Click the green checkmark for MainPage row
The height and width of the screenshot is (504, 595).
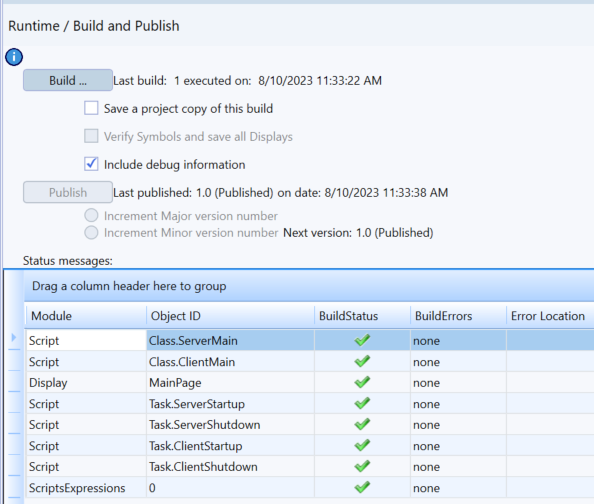click(362, 382)
